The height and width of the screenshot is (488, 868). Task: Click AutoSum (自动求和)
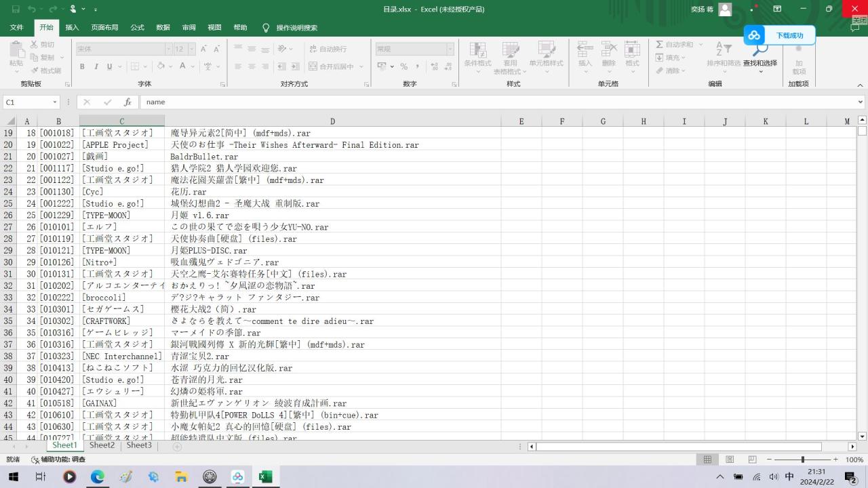tap(675, 45)
